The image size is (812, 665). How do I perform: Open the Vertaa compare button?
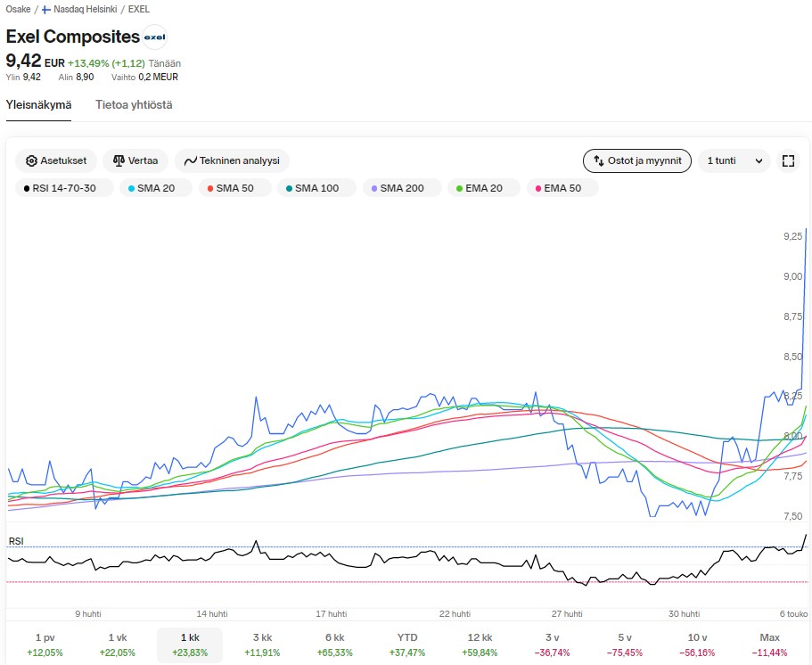135,160
